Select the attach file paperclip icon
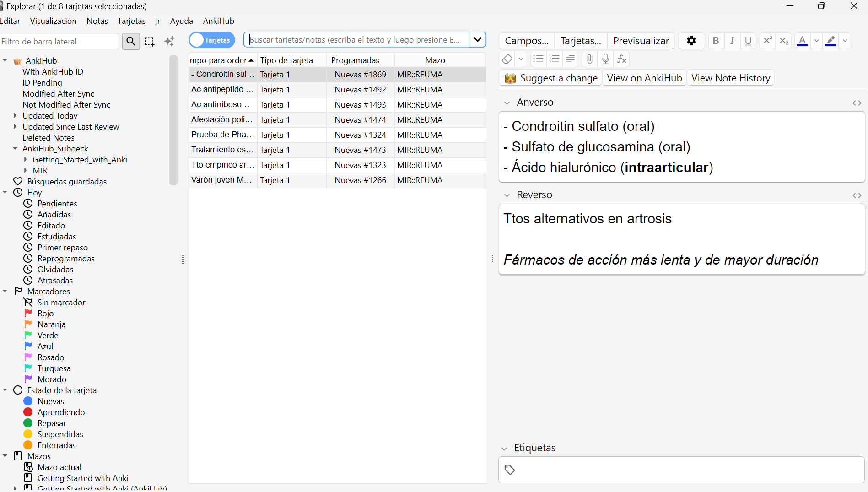 [590, 59]
